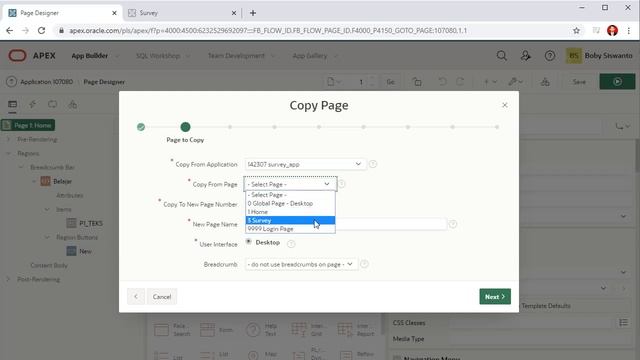Viewport: 640px width, 360px height.
Task: Collapse the Breadcrumb Bar node
Action: click(21, 167)
